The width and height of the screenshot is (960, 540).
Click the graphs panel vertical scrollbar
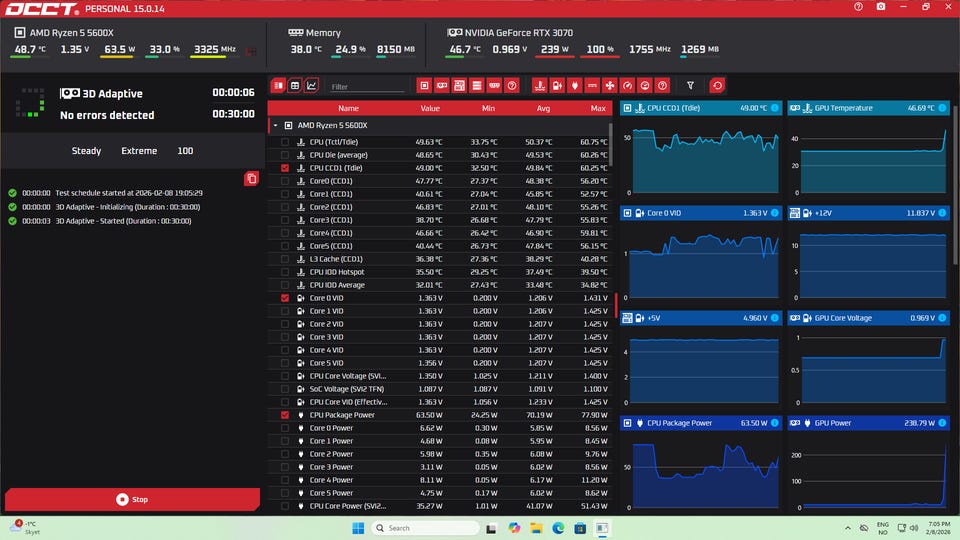point(956,184)
